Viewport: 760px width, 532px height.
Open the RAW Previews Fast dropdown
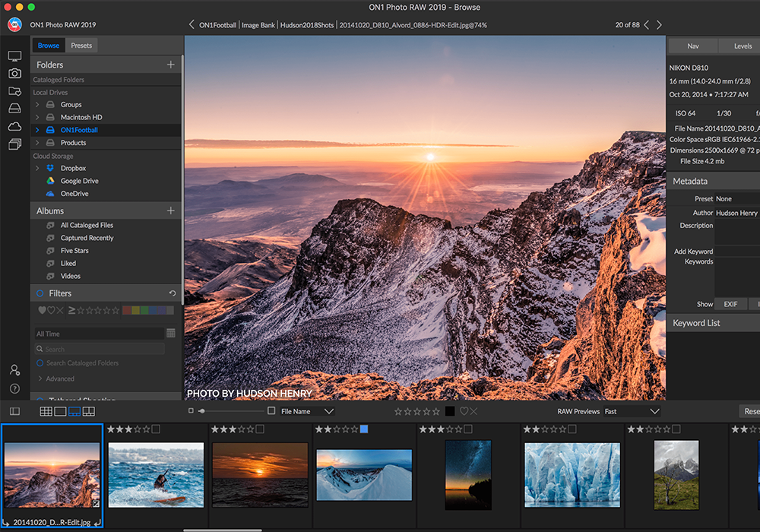pyautogui.click(x=632, y=411)
